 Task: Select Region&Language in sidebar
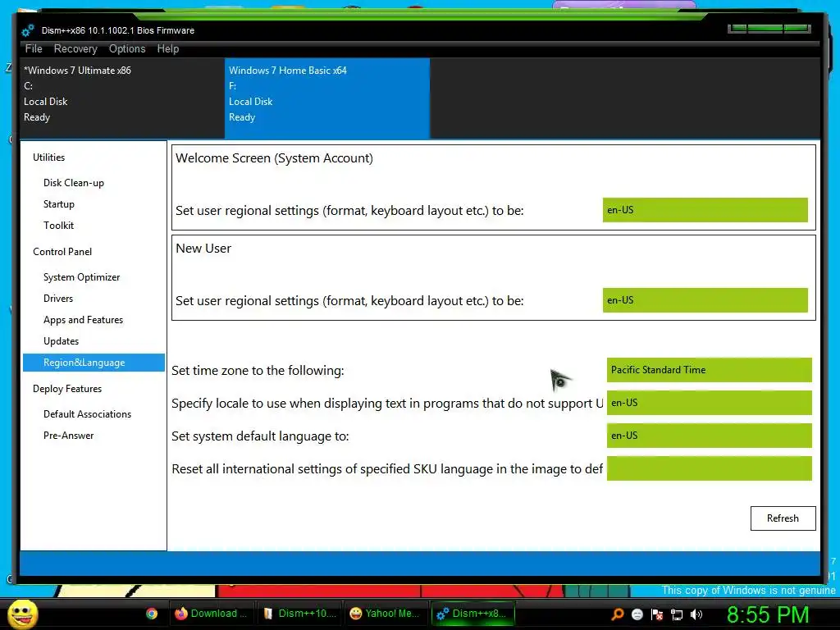click(94, 363)
